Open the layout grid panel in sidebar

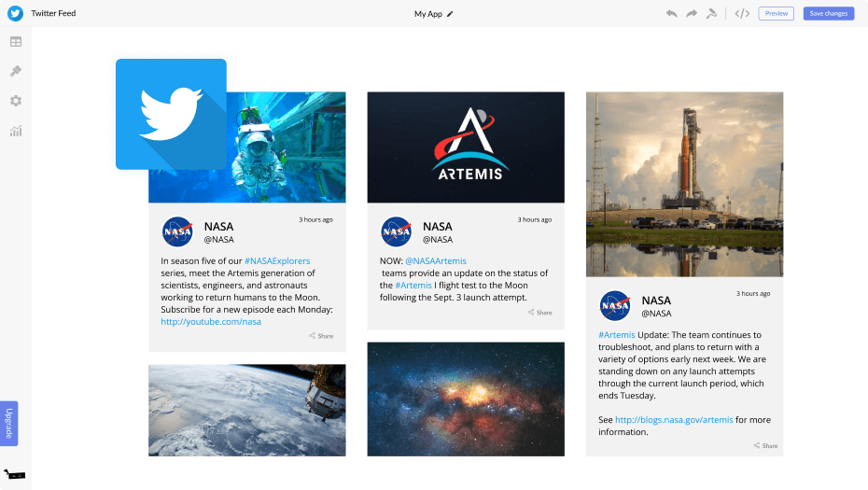pyautogui.click(x=16, y=41)
